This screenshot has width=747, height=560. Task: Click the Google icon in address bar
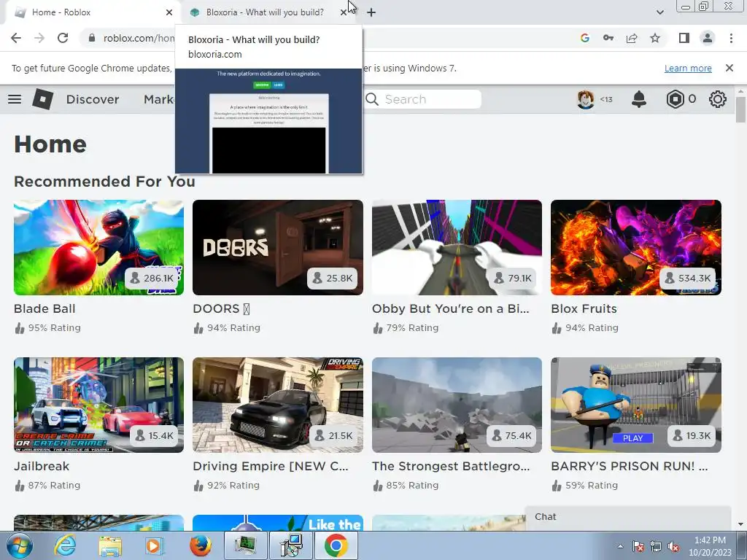click(585, 38)
